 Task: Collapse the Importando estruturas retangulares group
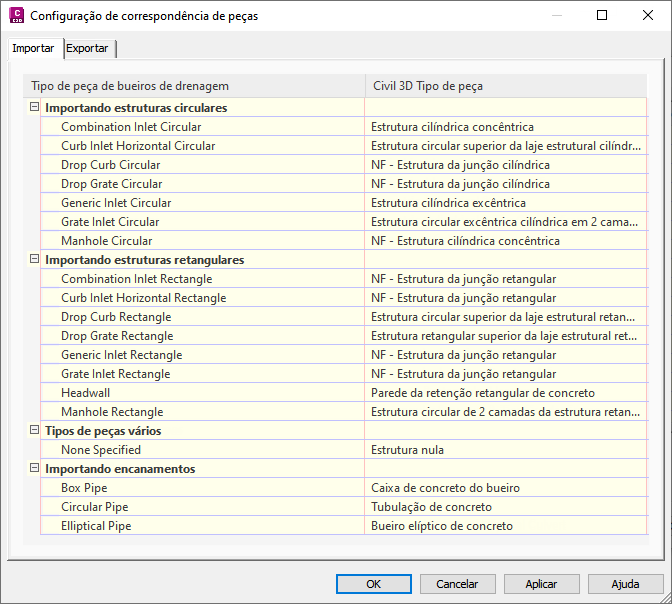(x=34, y=259)
